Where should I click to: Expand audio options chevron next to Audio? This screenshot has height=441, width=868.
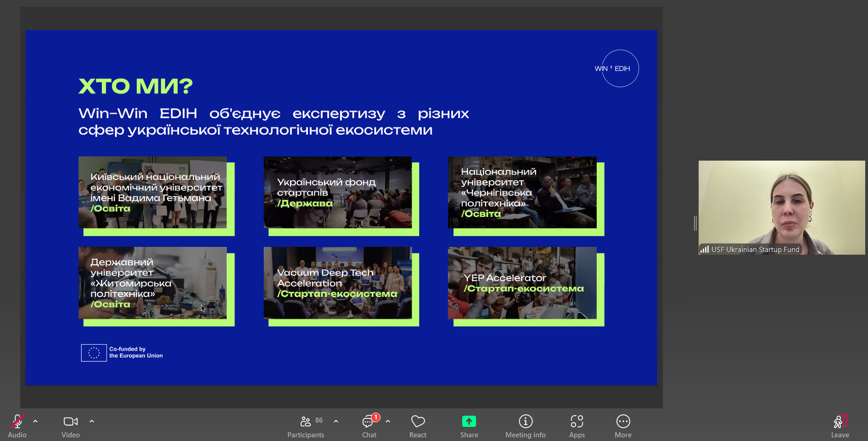pos(35,421)
